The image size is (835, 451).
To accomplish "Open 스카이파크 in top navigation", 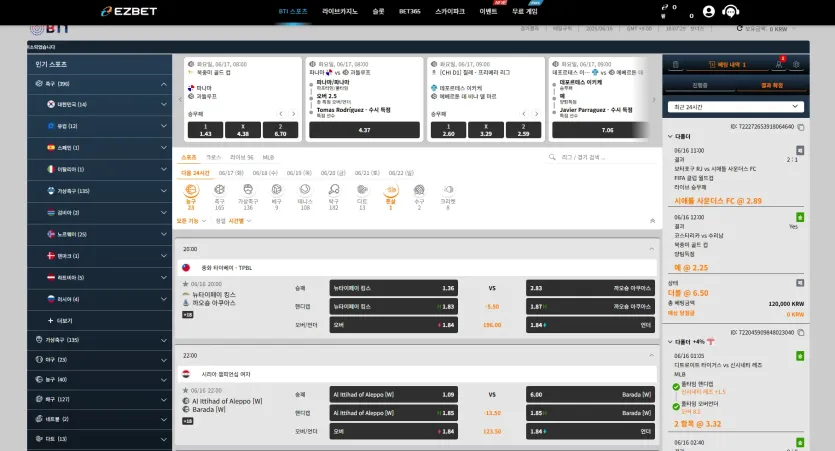I will (x=449, y=11).
